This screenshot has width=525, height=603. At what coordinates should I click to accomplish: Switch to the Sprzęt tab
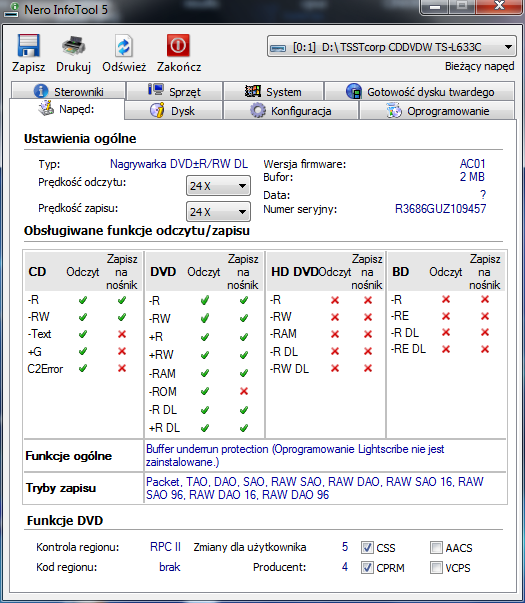click(x=175, y=91)
